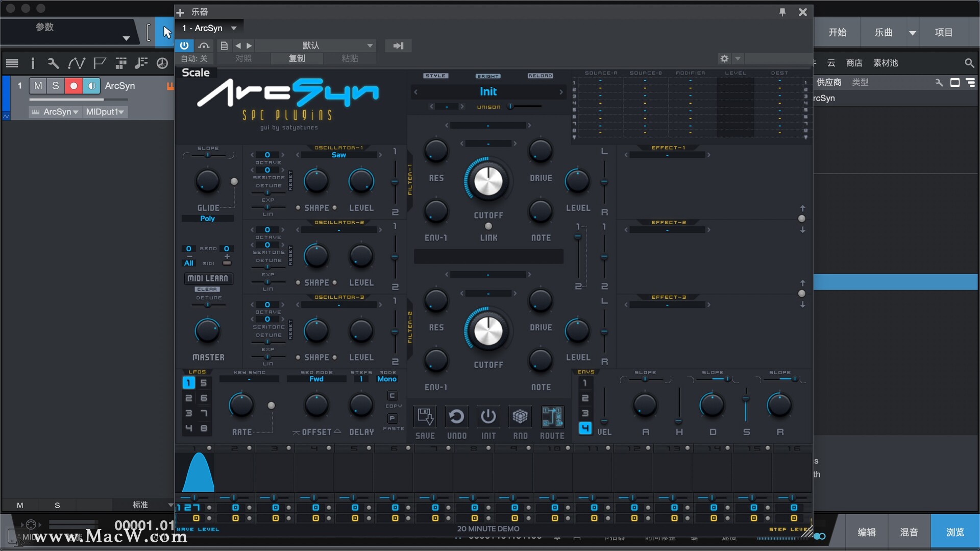
Task: Select the arrow pointer tool
Action: tap(166, 32)
